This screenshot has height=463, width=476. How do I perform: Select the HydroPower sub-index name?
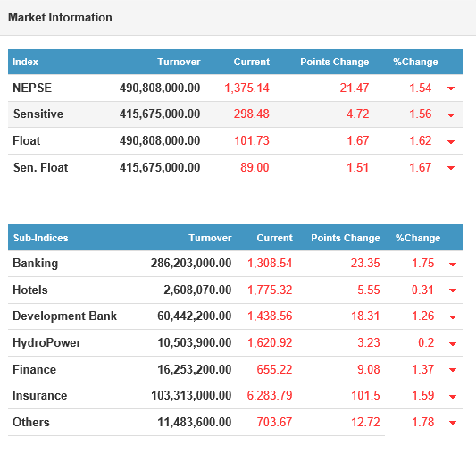point(46,343)
